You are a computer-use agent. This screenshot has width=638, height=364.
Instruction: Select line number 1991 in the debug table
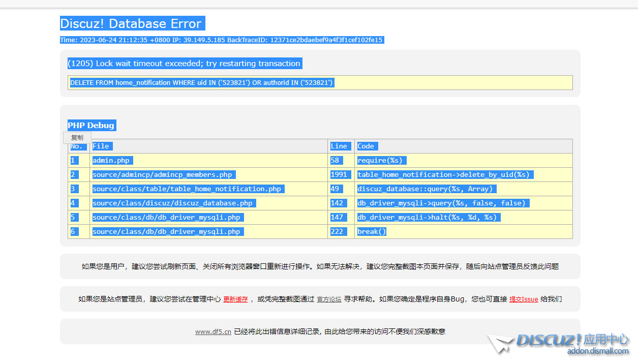point(340,174)
